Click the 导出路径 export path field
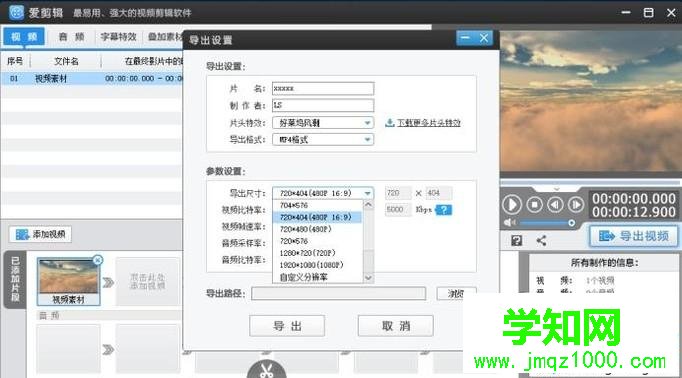This screenshot has height=378, width=682. (x=338, y=294)
